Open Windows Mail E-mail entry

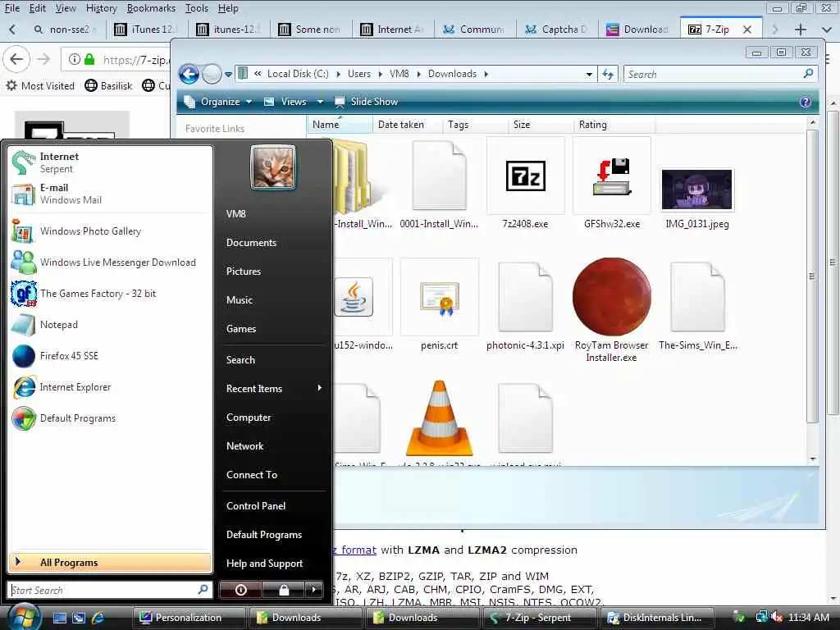point(110,194)
